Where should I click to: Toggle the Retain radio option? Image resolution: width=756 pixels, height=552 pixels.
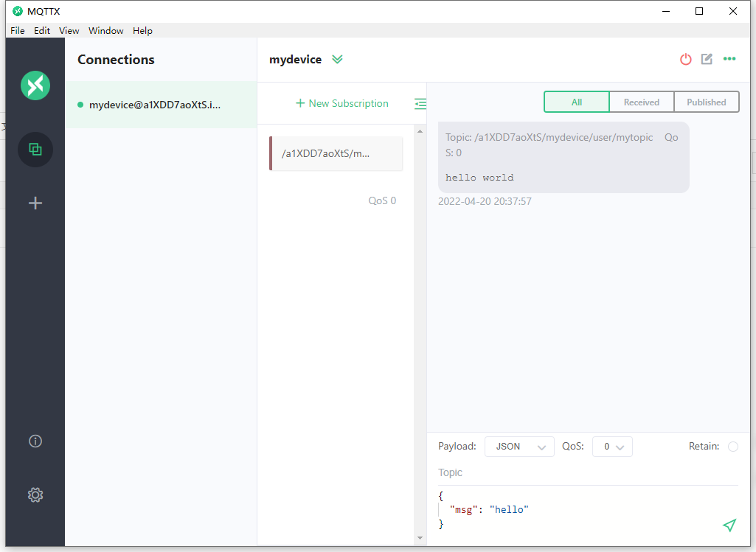733,447
